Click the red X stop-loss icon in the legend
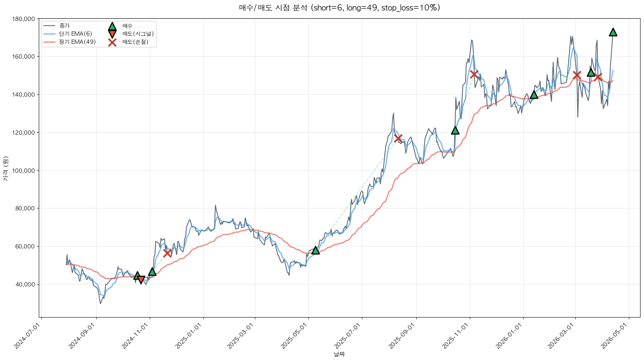 tap(112, 42)
